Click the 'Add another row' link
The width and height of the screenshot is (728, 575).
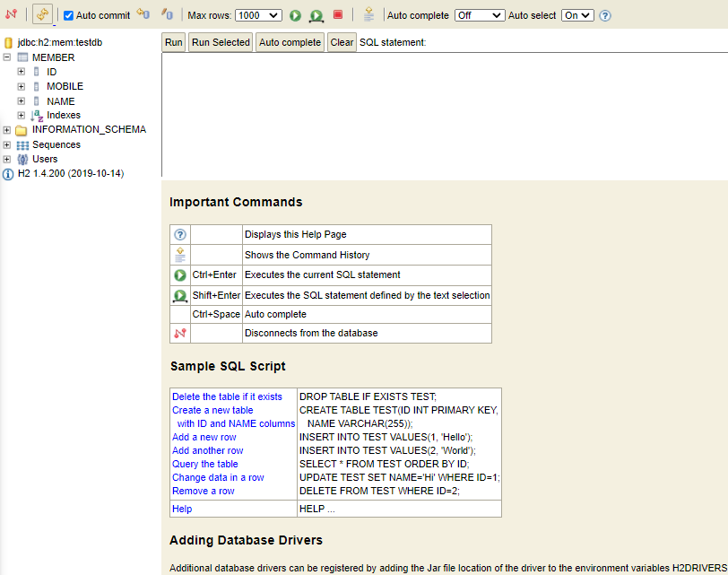click(x=207, y=450)
